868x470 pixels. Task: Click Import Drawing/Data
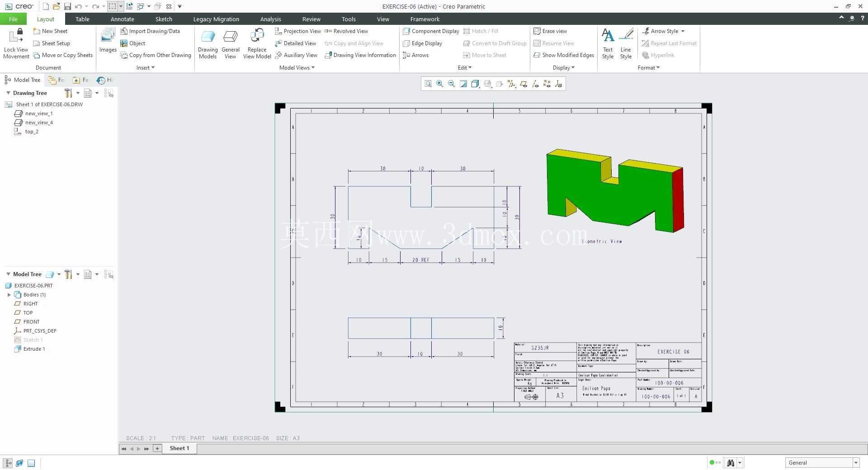click(x=150, y=31)
